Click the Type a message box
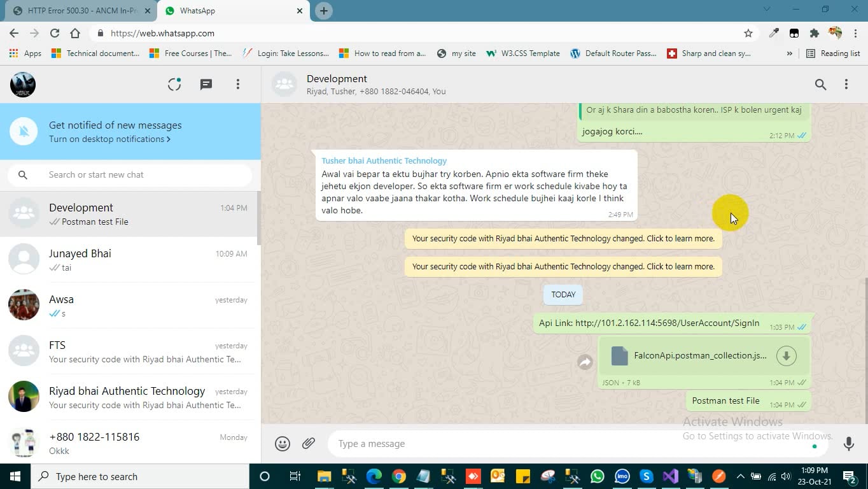Viewport: 868px width, 489px height. coord(577,444)
